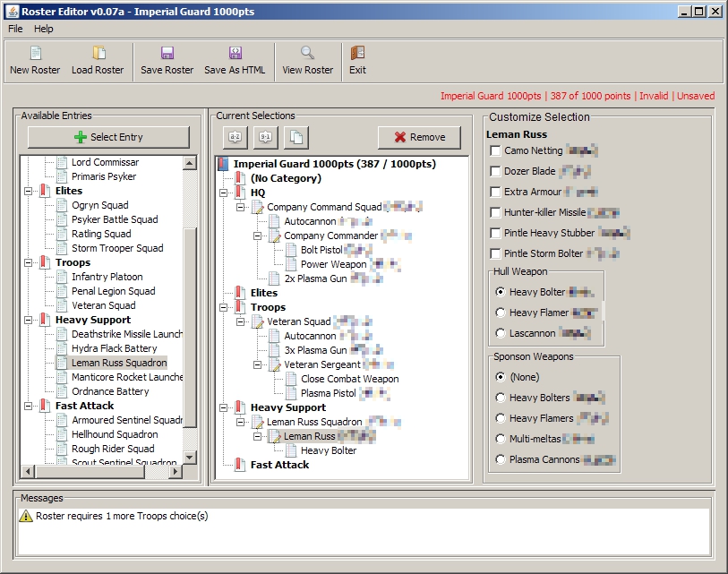
Task: Open View Roster magnifier icon
Action: 307,53
